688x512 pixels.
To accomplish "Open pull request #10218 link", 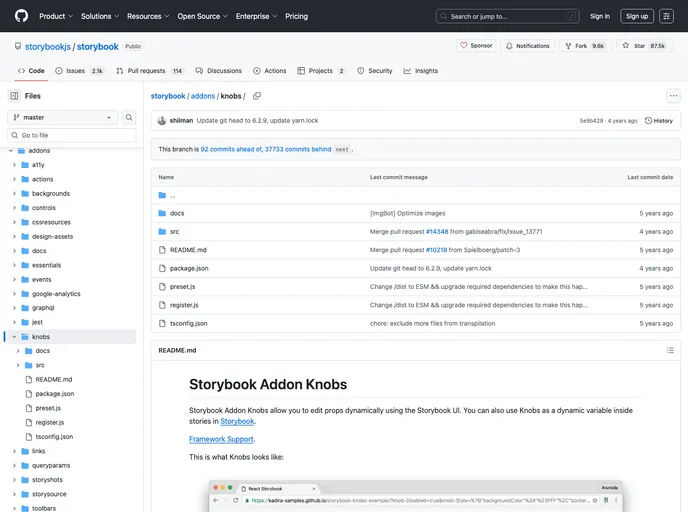I will point(437,250).
